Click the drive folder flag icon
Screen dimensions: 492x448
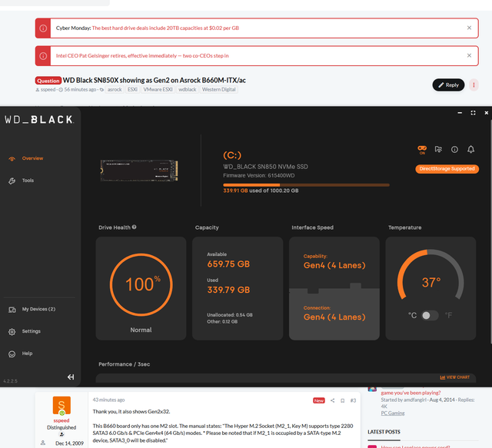438,149
